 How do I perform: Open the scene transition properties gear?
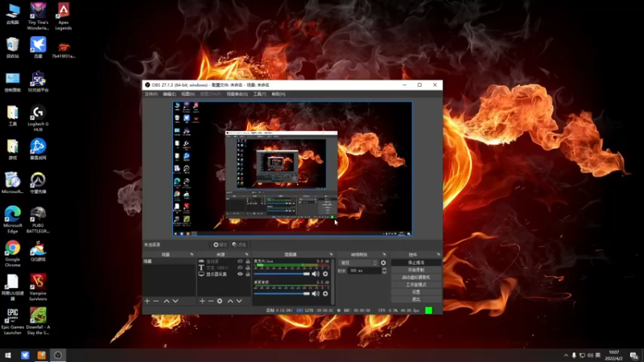point(383,263)
